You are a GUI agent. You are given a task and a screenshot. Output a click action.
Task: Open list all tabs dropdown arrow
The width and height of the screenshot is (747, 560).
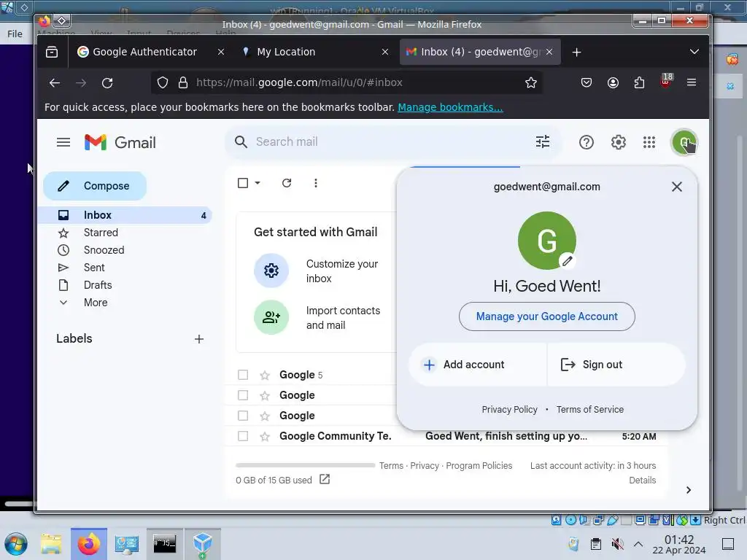(694, 52)
